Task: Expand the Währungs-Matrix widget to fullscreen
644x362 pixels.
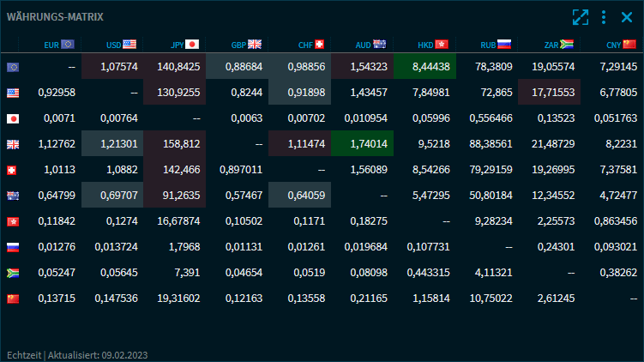Action: pos(581,17)
